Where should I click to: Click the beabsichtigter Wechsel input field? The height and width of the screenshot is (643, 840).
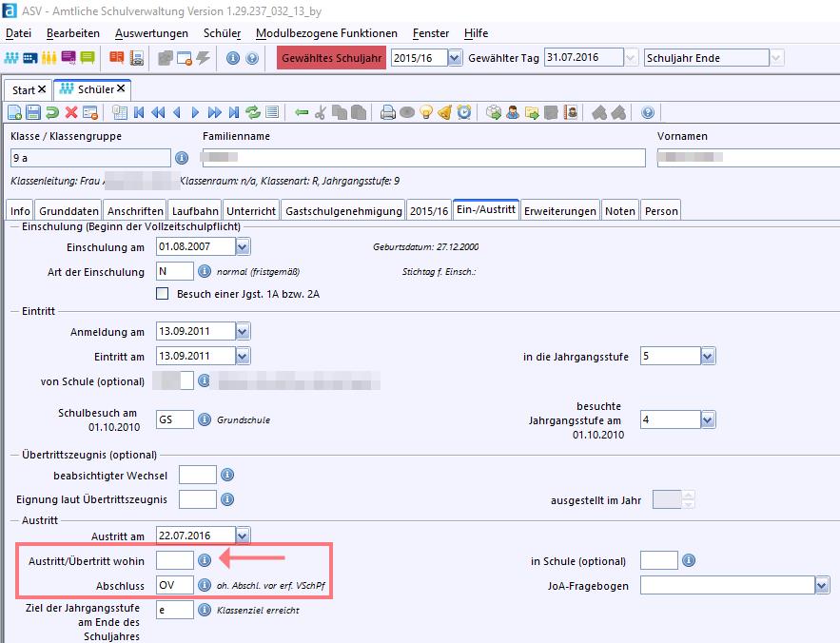pyautogui.click(x=198, y=475)
